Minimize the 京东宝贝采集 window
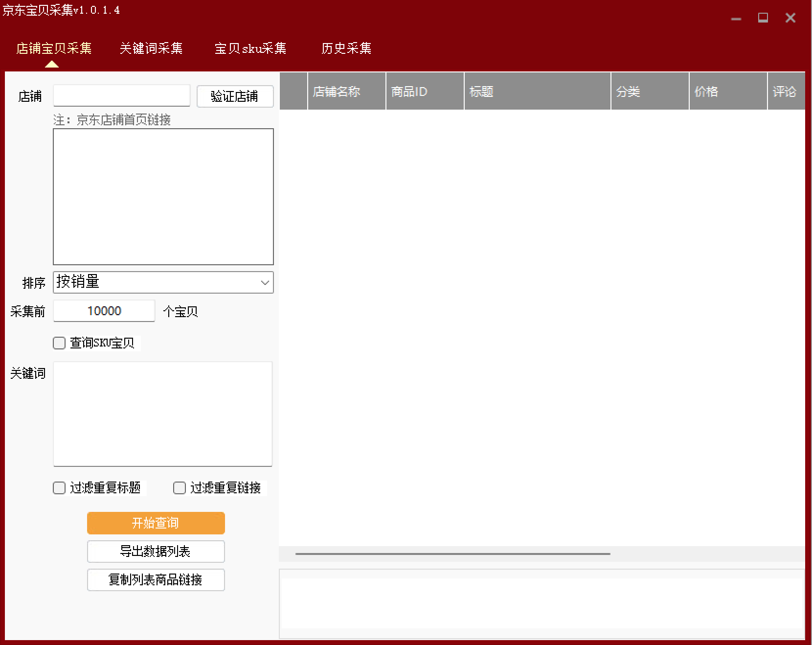812x645 pixels. 736,19
